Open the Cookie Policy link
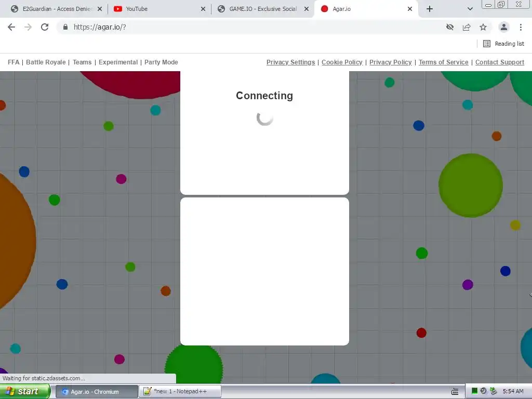Viewport: 532px width, 399px height. pyautogui.click(x=342, y=62)
